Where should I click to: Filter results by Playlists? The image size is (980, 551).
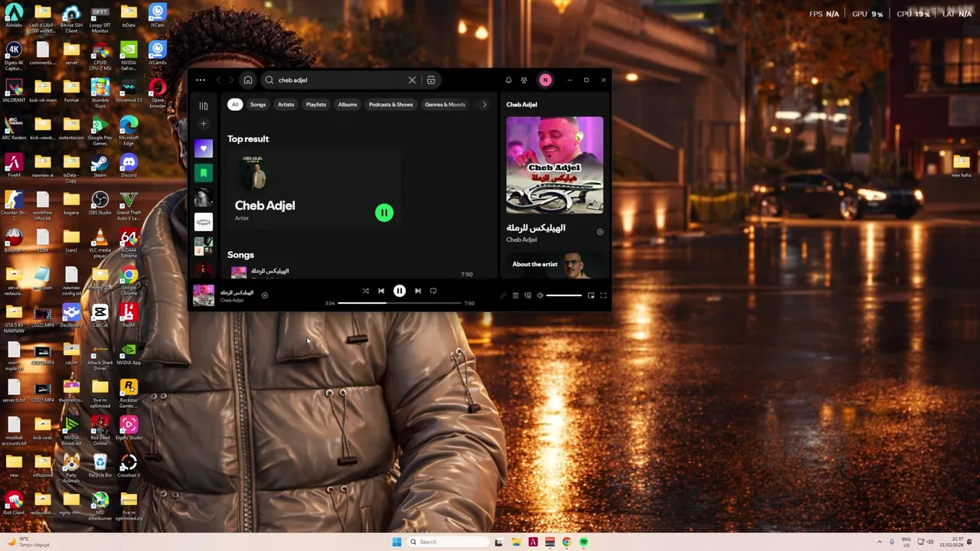click(316, 104)
